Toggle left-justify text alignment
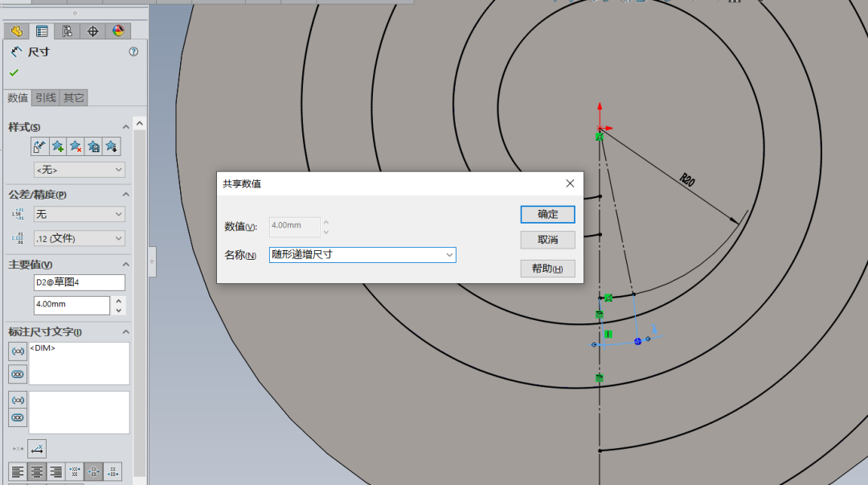This screenshot has height=485, width=868. click(x=18, y=471)
